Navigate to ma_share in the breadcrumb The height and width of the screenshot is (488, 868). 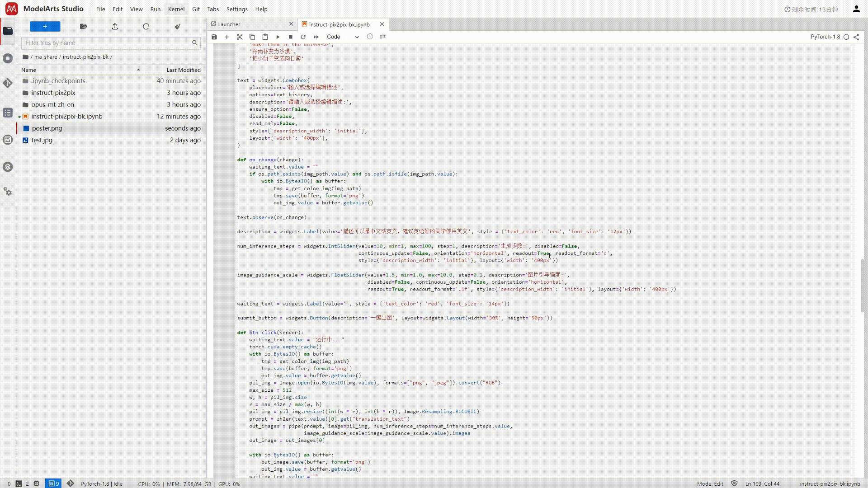pyautogui.click(x=46, y=57)
